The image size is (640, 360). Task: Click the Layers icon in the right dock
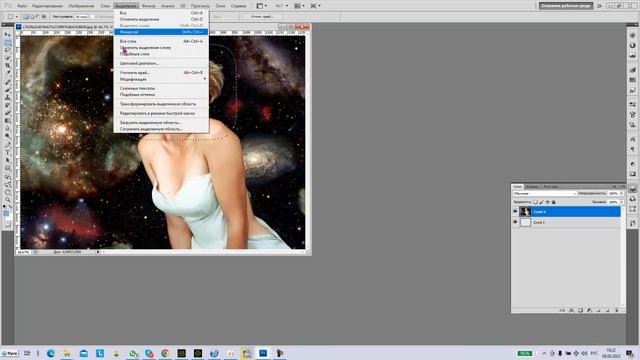point(632,189)
